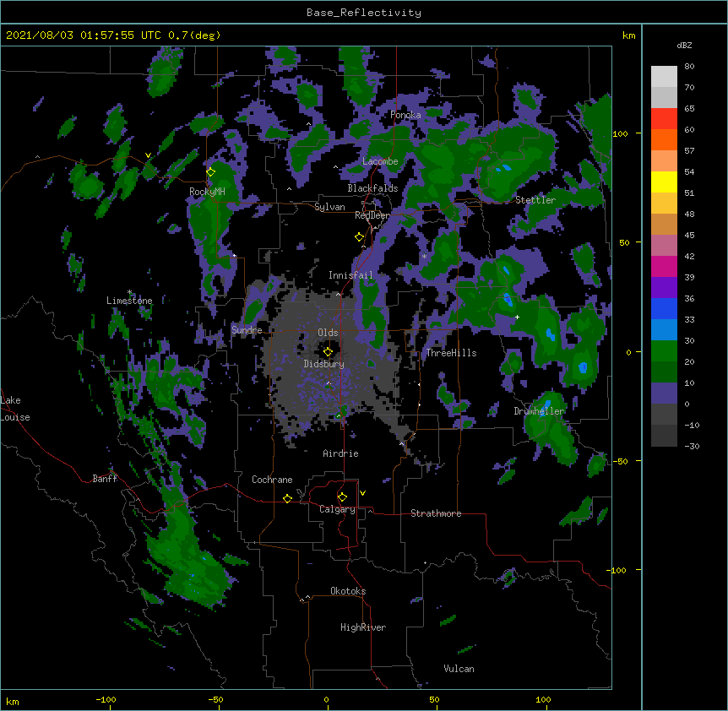Click the Okotoks town label
The height and width of the screenshot is (711, 728).
(x=348, y=591)
